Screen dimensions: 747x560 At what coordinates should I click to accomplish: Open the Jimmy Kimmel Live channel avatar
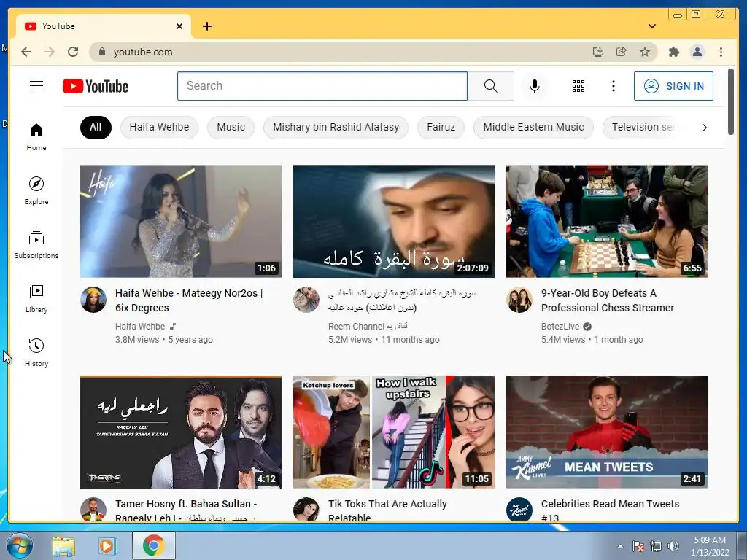point(519,509)
